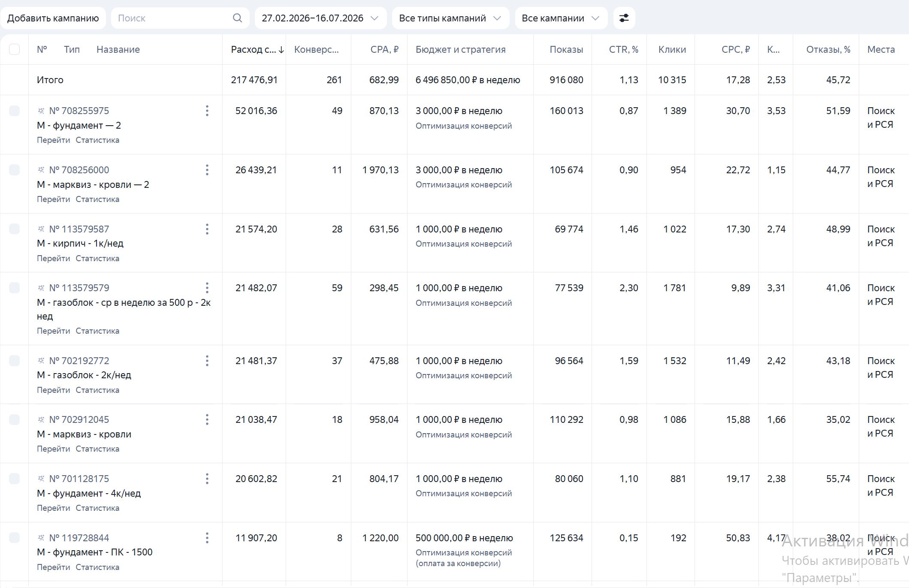Click the search magnifier icon

coord(237,18)
